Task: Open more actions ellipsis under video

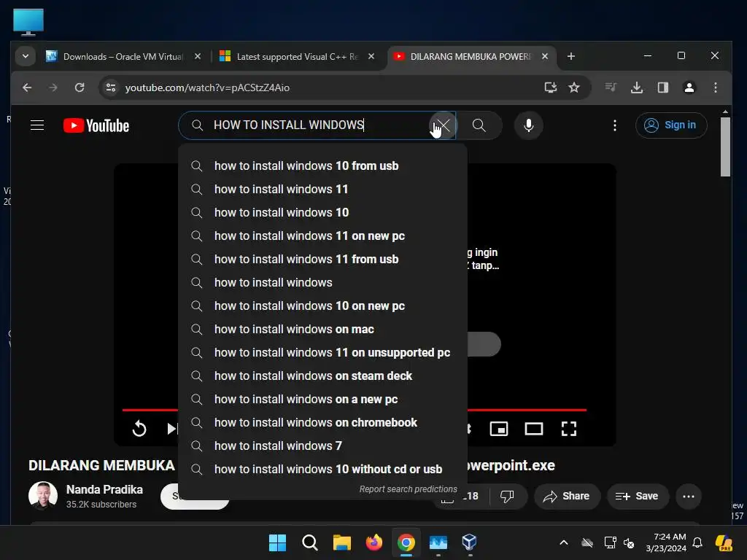Action: [x=689, y=496]
